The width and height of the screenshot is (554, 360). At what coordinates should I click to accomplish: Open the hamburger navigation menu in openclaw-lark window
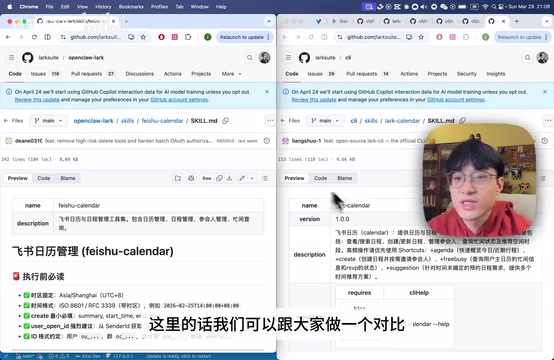[x=12, y=58]
